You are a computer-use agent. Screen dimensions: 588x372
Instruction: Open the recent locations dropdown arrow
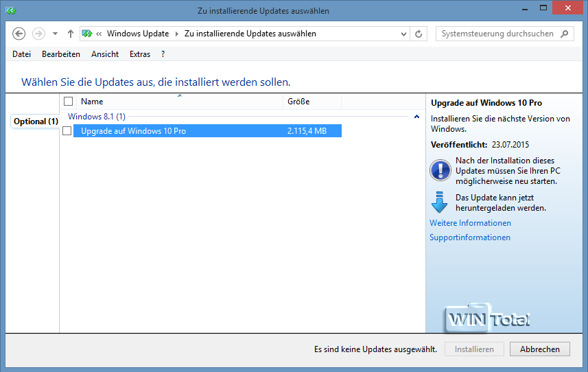click(55, 34)
